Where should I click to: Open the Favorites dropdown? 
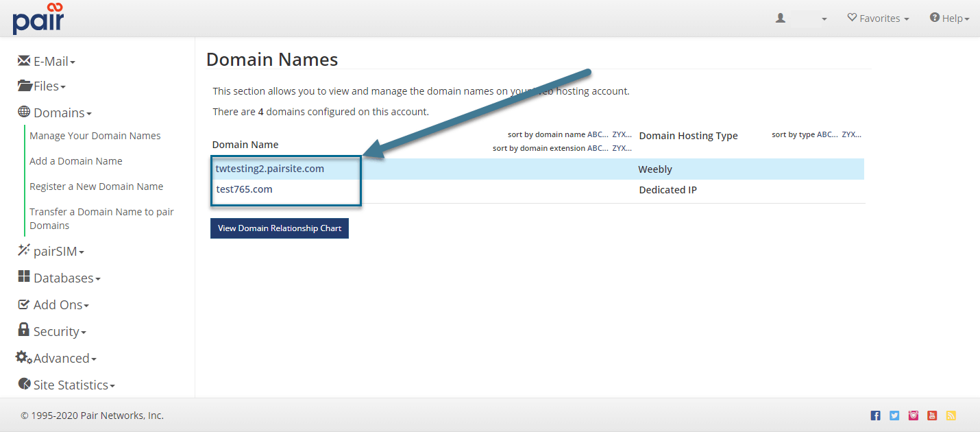[878, 19]
